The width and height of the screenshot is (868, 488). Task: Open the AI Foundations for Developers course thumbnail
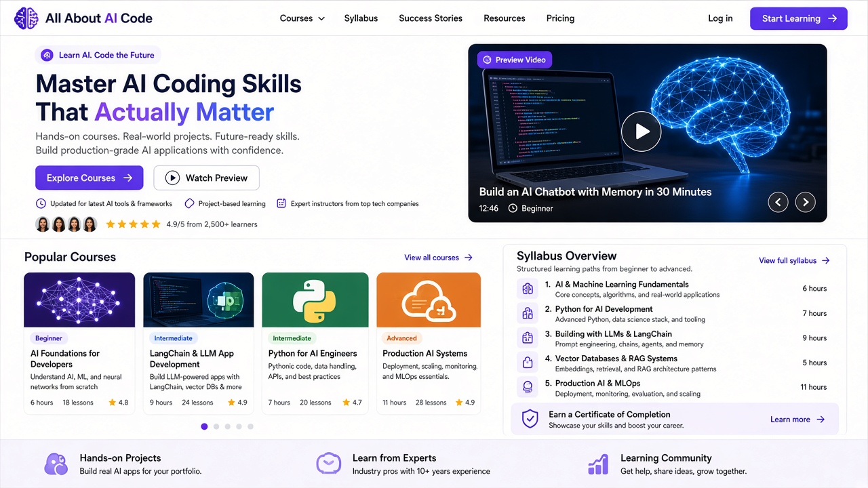pos(79,300)
